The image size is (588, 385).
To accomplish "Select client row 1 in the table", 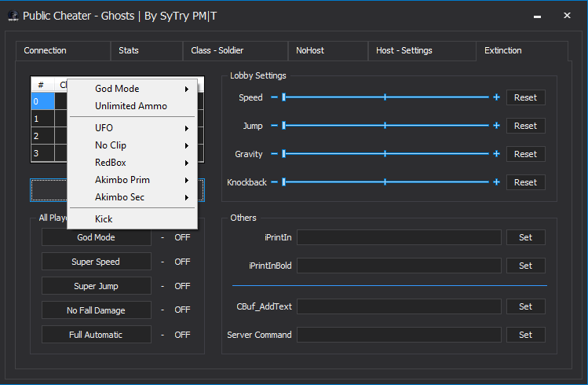I will (42, 119).
